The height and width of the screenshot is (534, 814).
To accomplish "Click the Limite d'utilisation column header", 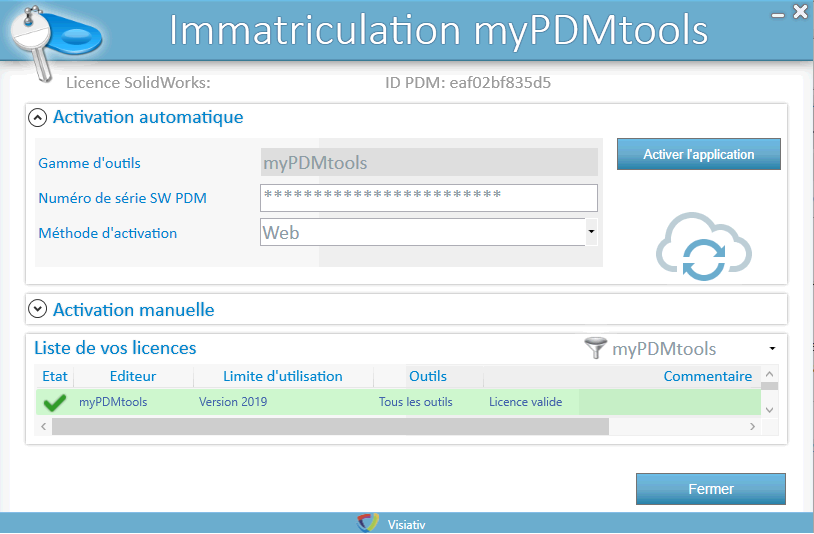I will pos(283,377).
